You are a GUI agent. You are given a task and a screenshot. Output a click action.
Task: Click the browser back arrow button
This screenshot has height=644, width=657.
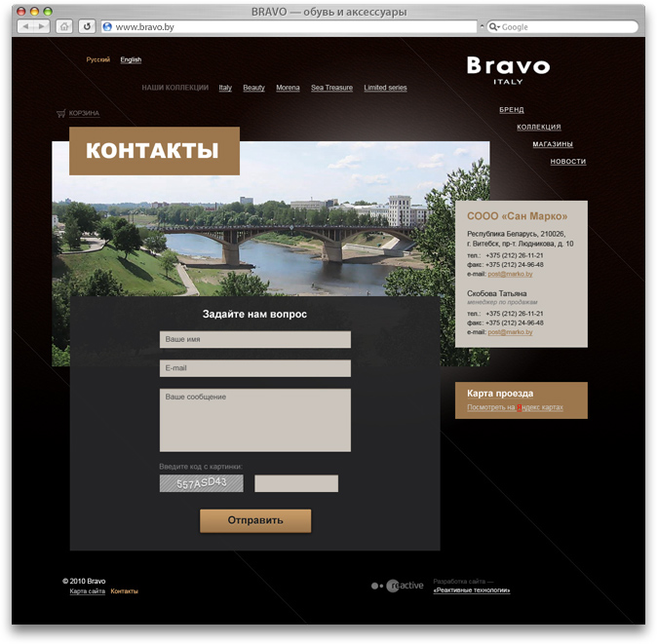[x=26, y=27]
